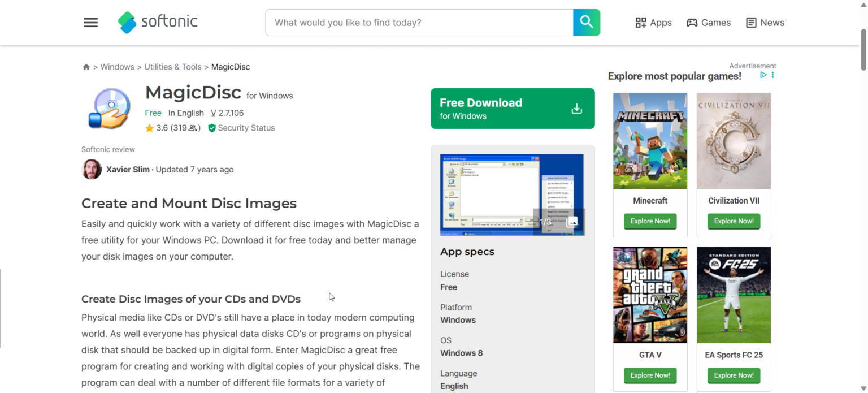Open the Softonic hamburger menu
Screen dimensions: 868x393
(90, 23)
